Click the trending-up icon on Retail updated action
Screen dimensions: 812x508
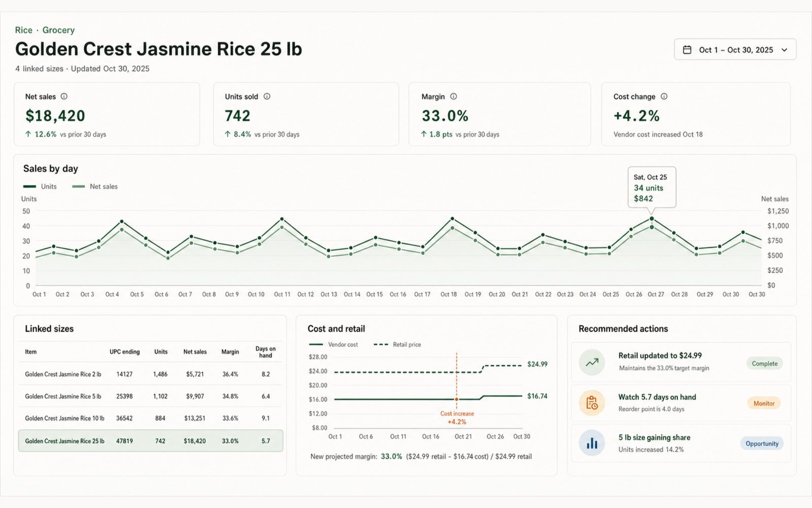coord(592,363)
